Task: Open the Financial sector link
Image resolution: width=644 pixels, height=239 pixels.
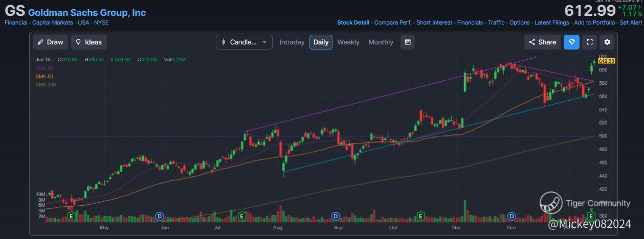Action: pos(16,22)
